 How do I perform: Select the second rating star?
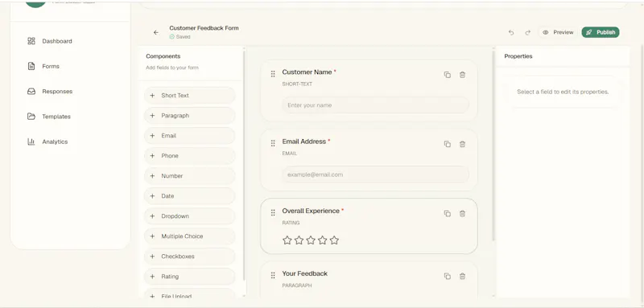[x=299, y=240]
